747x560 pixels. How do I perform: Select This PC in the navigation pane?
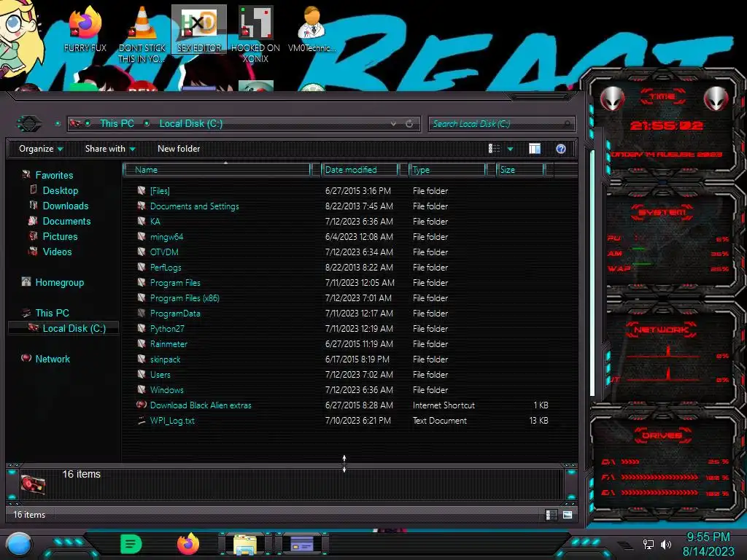click(52, 313)
